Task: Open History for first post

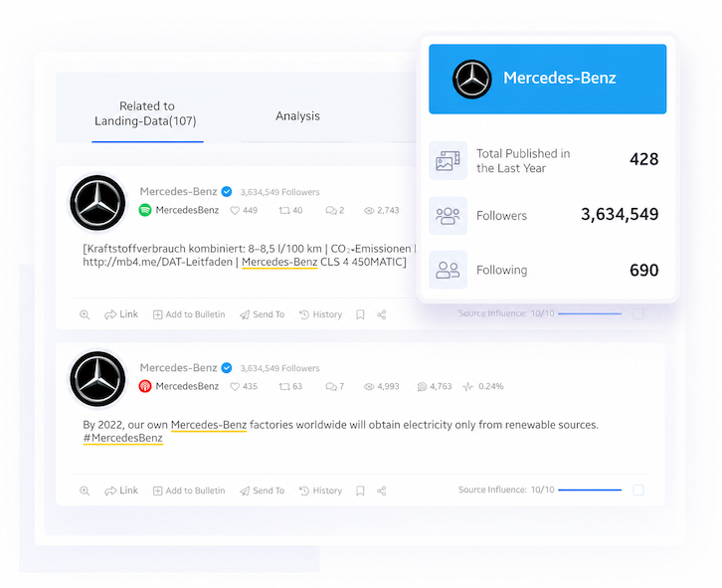Action: [x=320, y=314]
